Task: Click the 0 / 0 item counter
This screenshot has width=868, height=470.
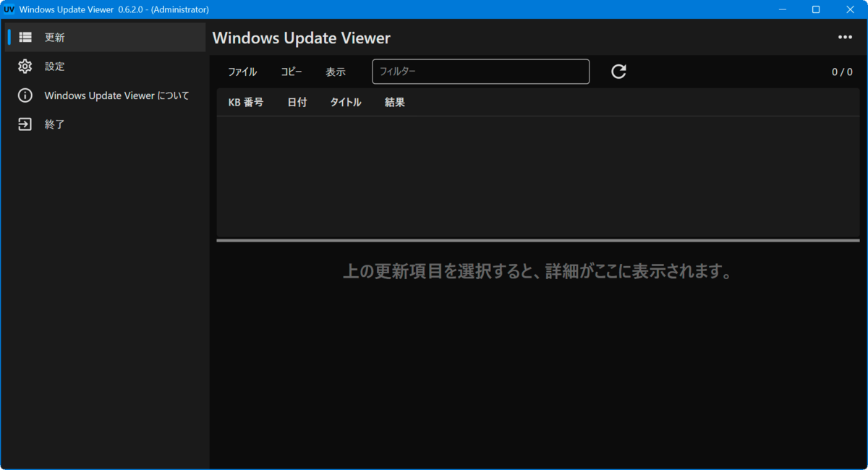Action: [x=842, y=72]
